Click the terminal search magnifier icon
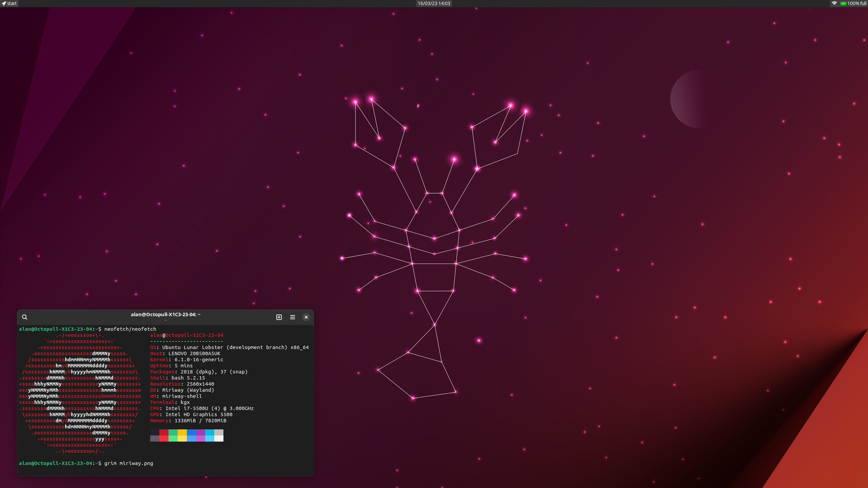The image size is (868, 488). point(24,317)
